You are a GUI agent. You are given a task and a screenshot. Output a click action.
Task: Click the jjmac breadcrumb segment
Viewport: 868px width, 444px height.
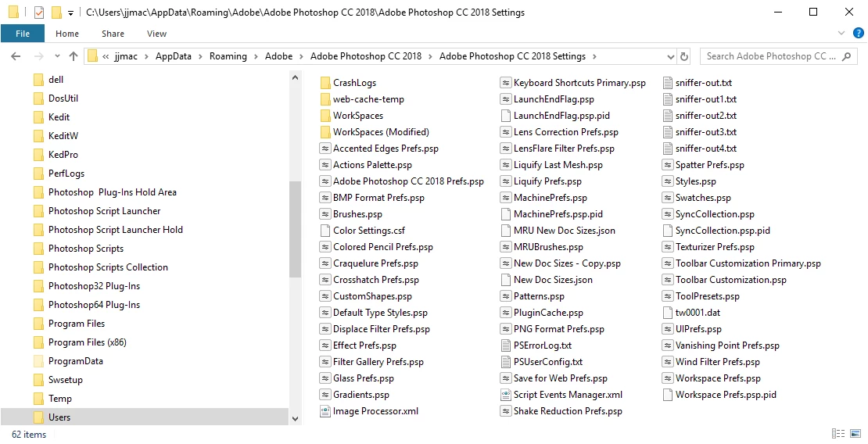[126, 56]
